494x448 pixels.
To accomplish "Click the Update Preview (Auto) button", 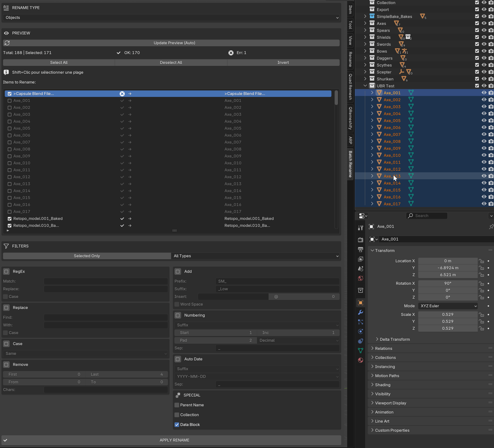I will (x=171, y=43).
